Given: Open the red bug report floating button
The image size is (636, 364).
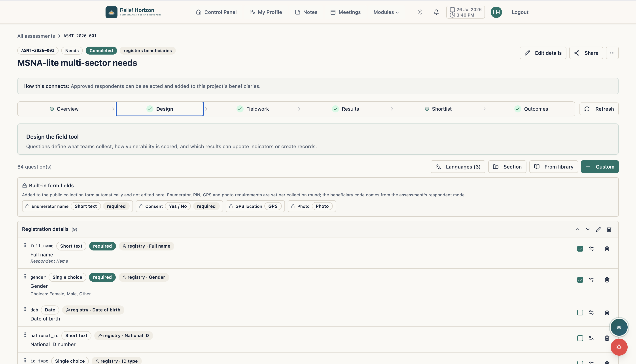Looking at the screenshot, I should pyautogui.click(x=619, y=347).
